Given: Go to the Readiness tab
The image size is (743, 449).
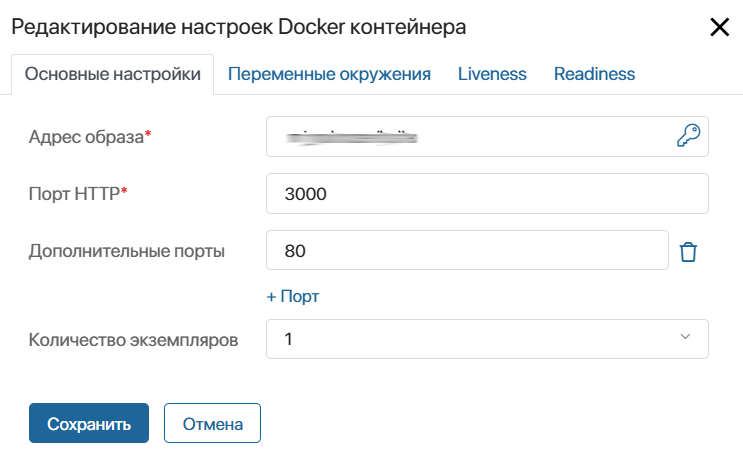Looking at the screenshot, I should click(594, 74).
